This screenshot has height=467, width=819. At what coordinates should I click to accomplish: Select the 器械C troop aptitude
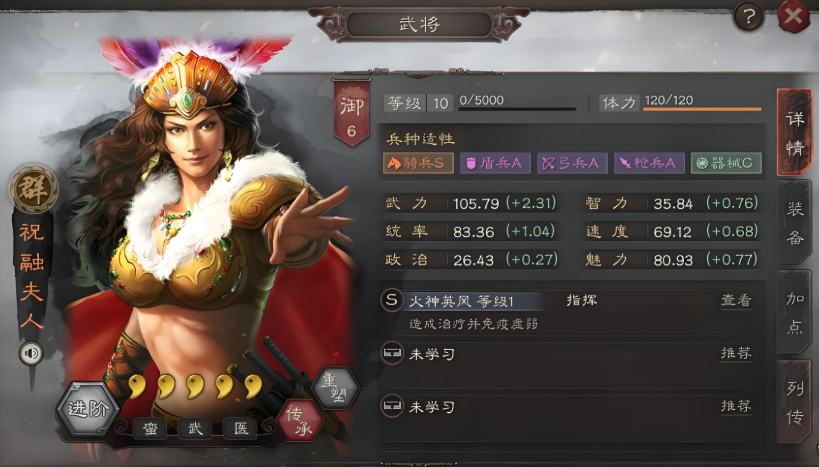pos(726,164)
